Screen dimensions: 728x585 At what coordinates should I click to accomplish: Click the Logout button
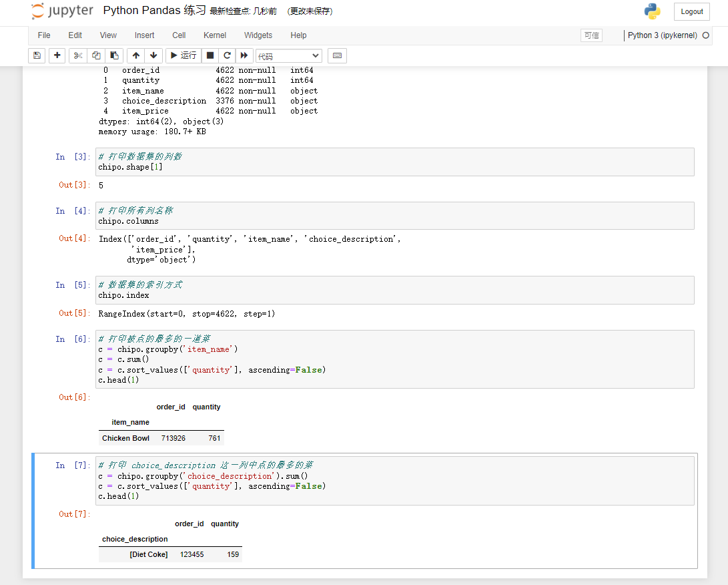[x=692, y=11]
